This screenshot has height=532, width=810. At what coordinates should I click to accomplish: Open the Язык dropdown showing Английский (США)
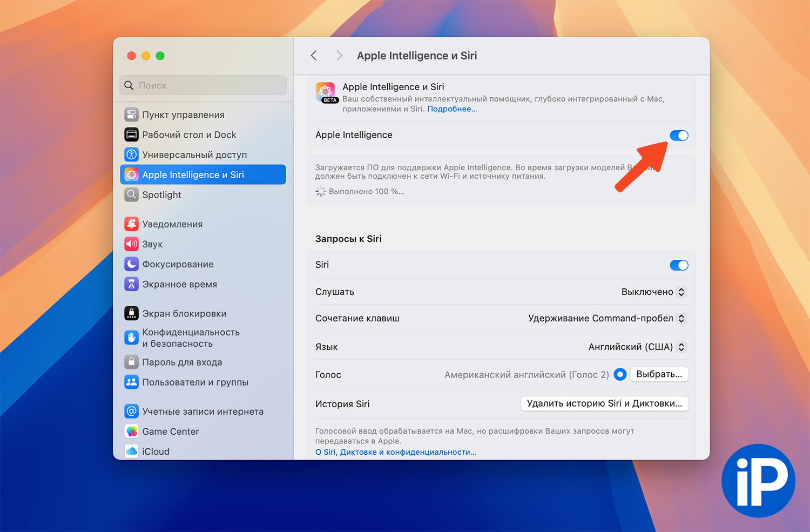[x=637, y=347]
